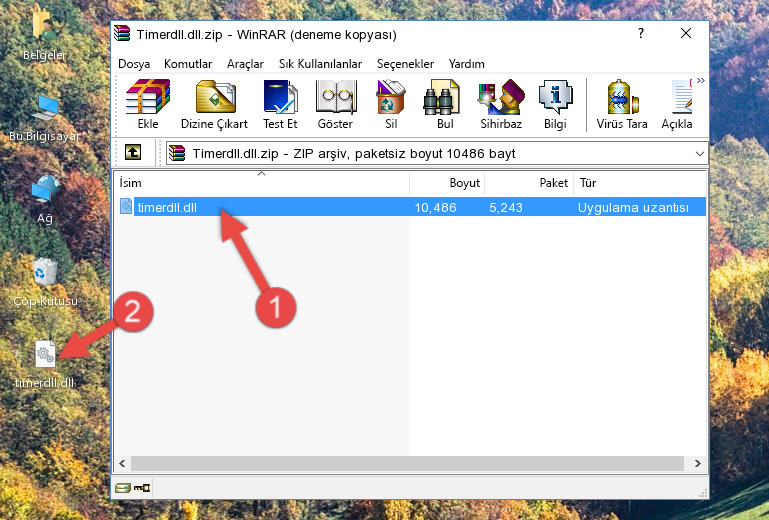
Task: Click the Uygulama uzantısı type cell
Action: [633, 208]
